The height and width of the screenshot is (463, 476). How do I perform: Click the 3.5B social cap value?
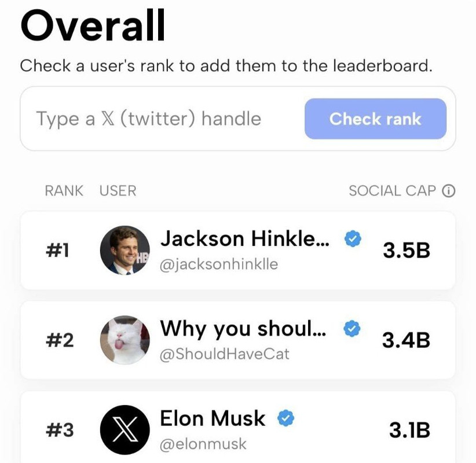point(406,250)
